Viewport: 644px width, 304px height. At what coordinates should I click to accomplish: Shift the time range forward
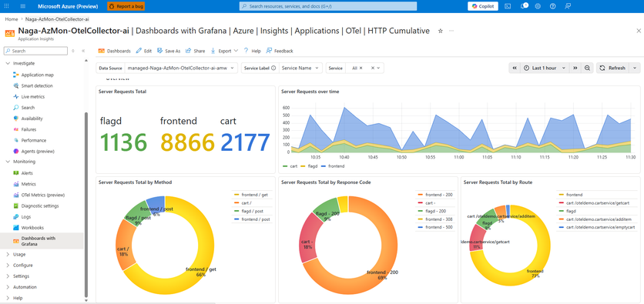point(575,68)
